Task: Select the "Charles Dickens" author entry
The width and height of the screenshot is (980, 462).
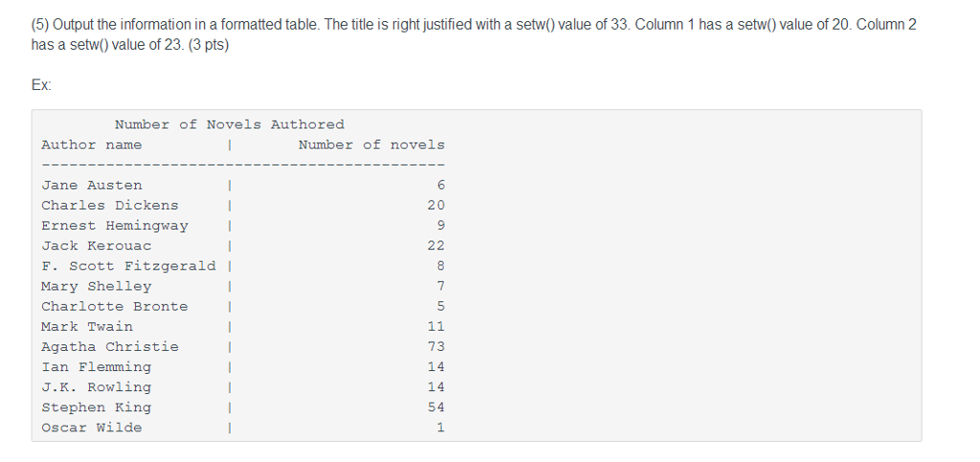Action: pos(109,205)
